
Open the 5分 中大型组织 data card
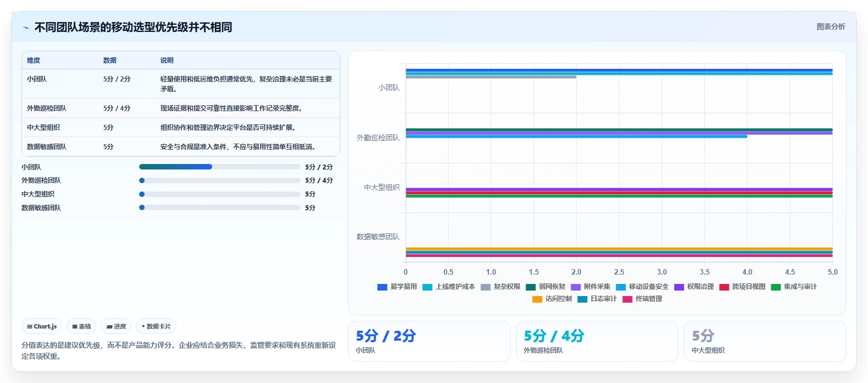765,341
